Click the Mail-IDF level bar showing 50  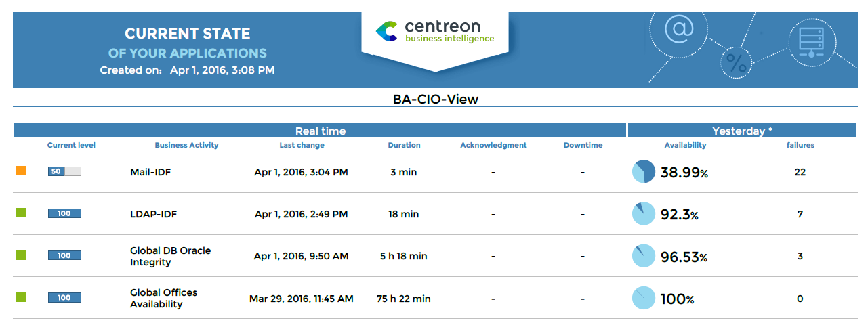[64, 171]
